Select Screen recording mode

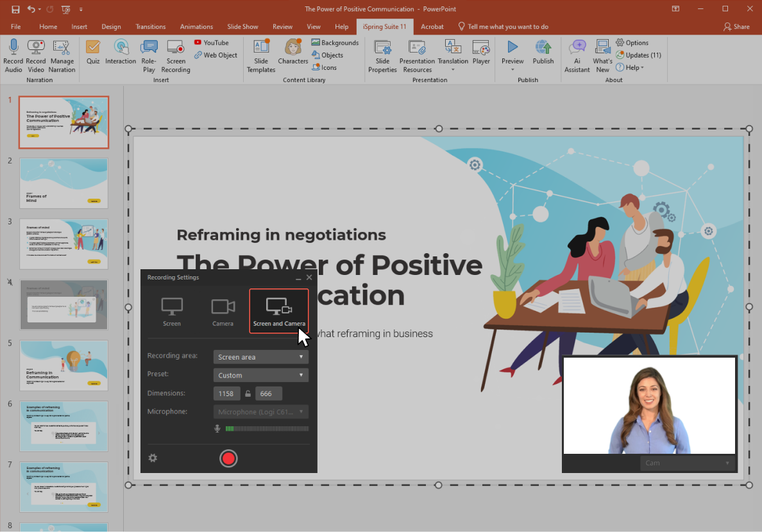(x=172, y=312)
